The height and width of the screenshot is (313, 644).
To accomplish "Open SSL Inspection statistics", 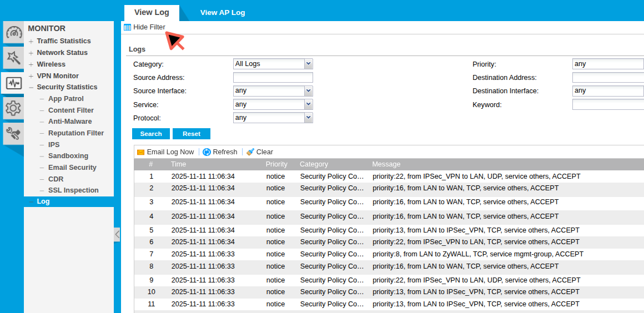I will point(73,190).
